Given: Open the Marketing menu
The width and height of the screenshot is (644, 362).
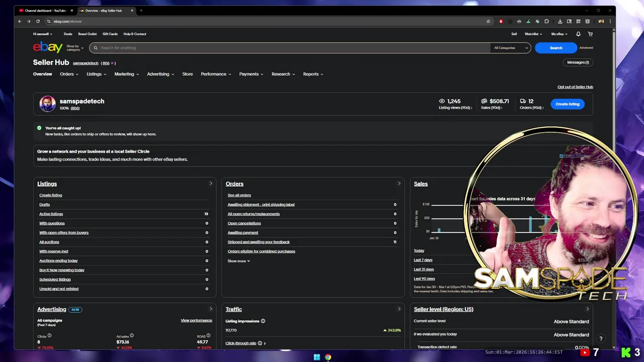Looking at the screenshot, I should (127, 74).
